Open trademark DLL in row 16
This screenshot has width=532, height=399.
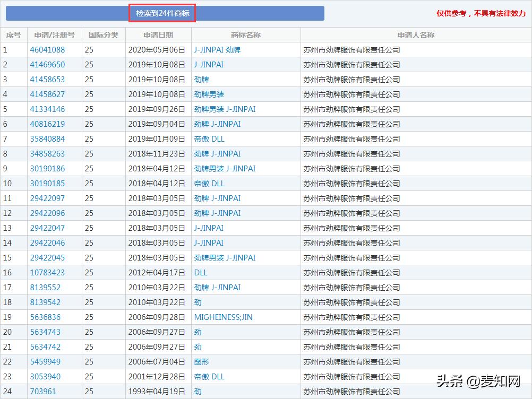pyautogui.click(x=201, y=273)
